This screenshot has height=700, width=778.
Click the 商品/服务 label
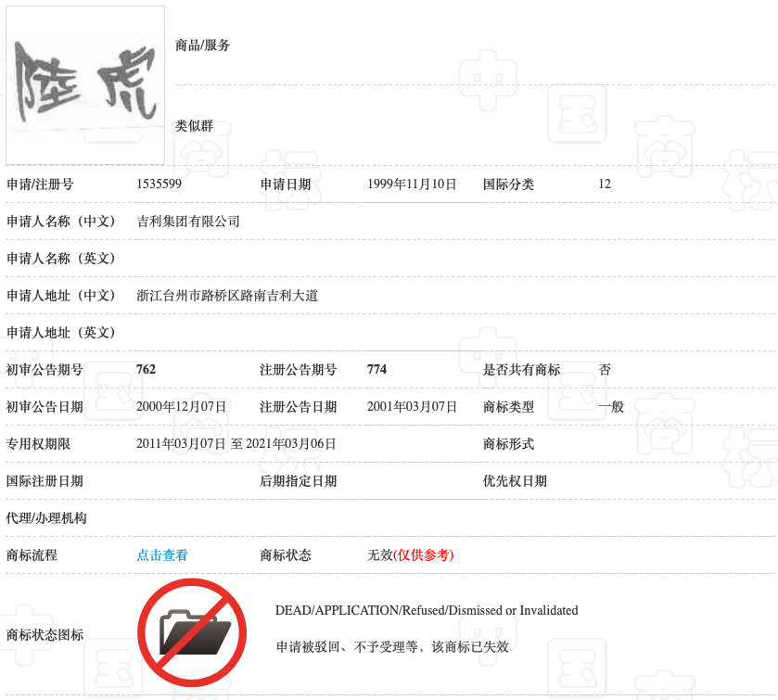[202, 45]
